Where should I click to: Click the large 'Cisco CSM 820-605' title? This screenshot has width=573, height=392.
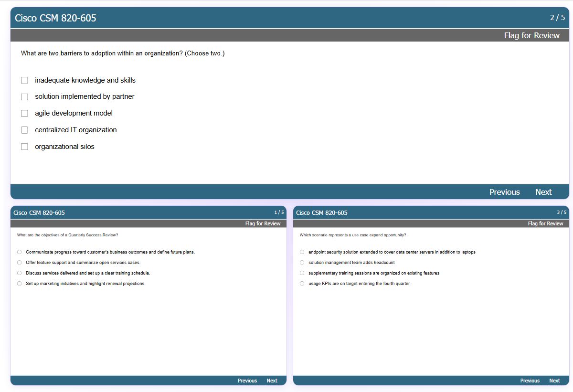(55, 18)
